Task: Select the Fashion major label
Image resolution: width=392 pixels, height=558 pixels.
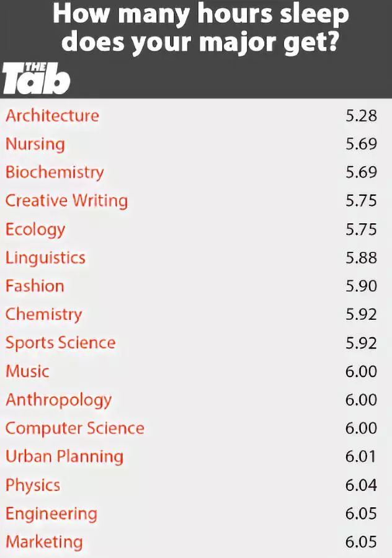Action: pyautogui.click(x=35, y=286)
